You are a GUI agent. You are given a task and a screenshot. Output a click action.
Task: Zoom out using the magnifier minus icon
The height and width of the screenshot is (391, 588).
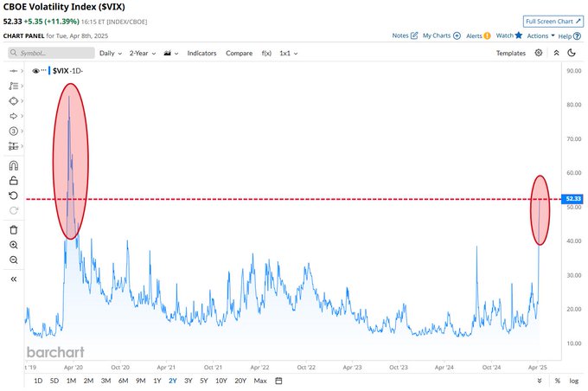click(x=13, y=260)
